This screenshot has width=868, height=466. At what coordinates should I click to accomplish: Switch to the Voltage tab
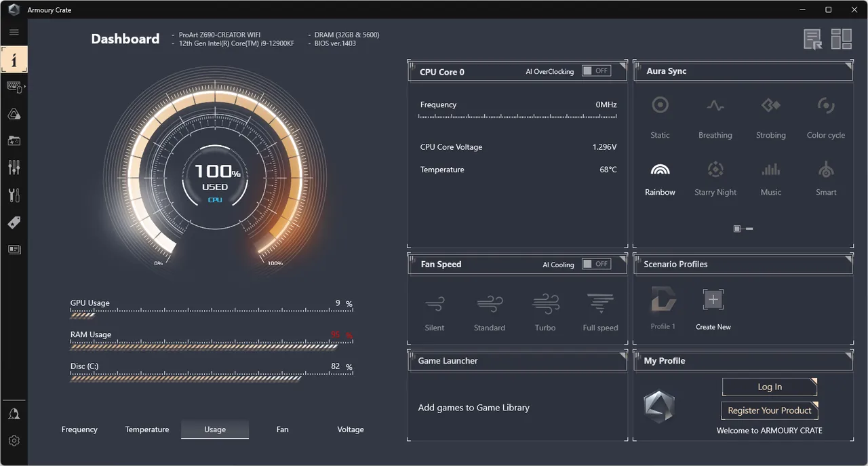coord(351,429)
